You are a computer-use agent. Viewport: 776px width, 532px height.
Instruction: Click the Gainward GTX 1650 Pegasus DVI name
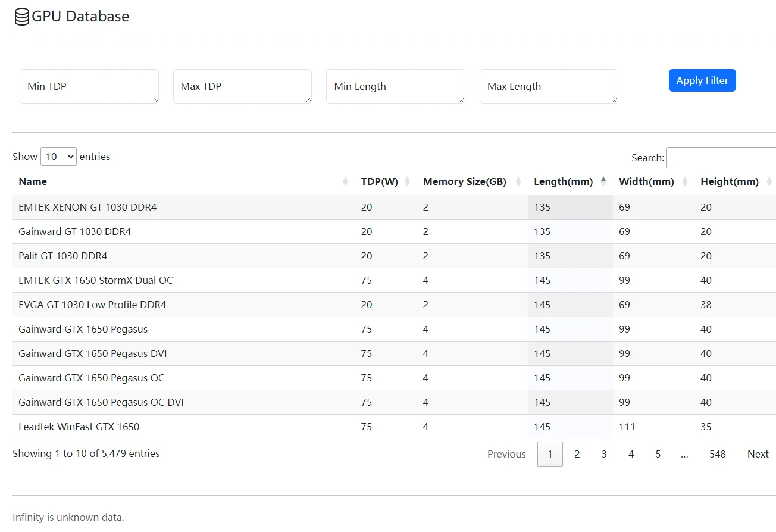pos(93,353)
